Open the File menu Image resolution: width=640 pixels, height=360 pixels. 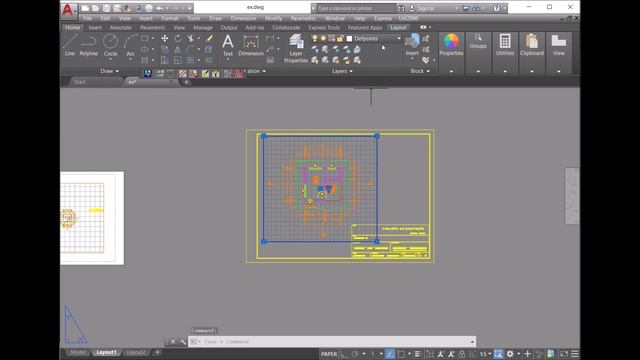[x=87, y=18]
